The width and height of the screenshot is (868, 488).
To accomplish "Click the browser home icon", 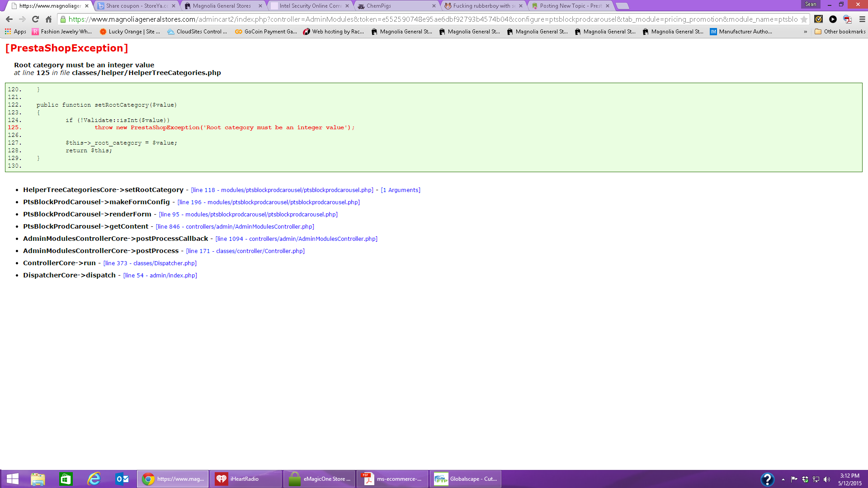I will click(x=49, y=19).
